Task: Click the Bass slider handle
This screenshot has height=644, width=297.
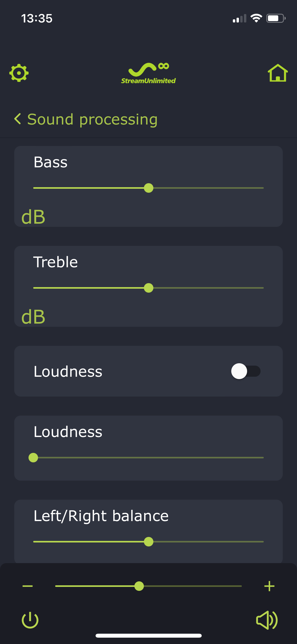Action: pyautogui.click(x=149, y=188)
